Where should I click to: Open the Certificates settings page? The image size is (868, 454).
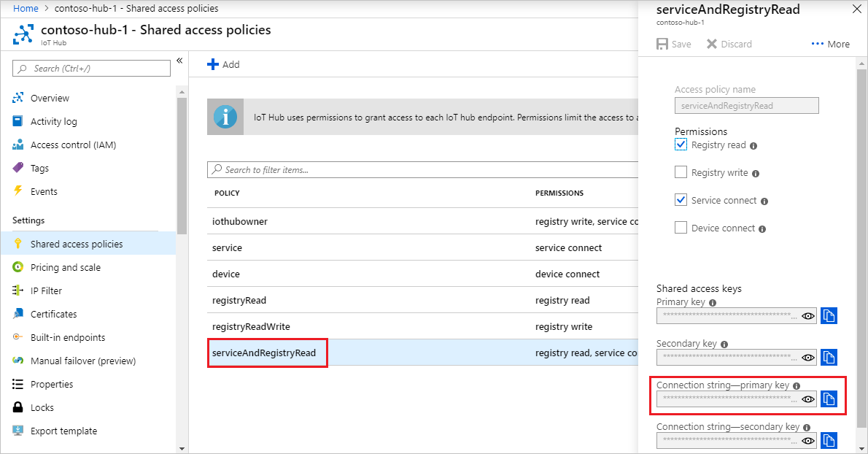tap(54, 314)
